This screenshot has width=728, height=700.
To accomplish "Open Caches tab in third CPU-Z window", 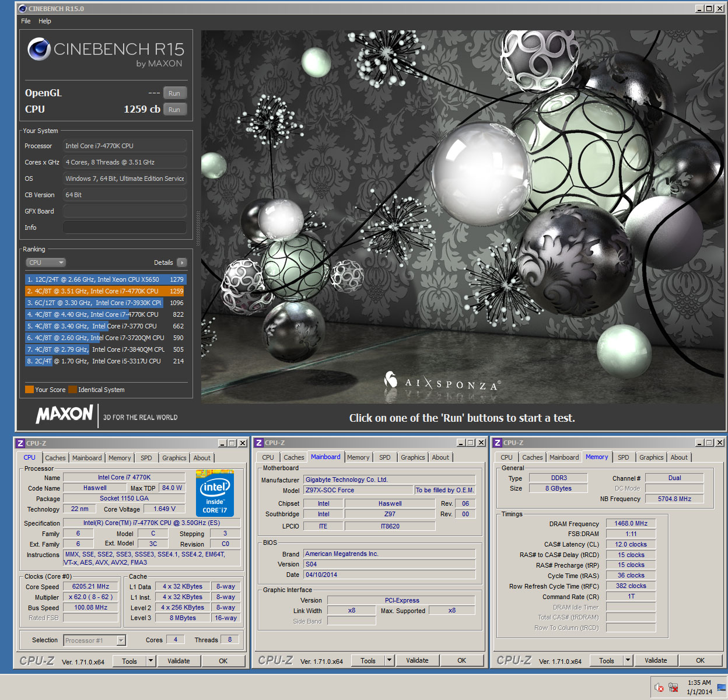I will coord(532,457).
